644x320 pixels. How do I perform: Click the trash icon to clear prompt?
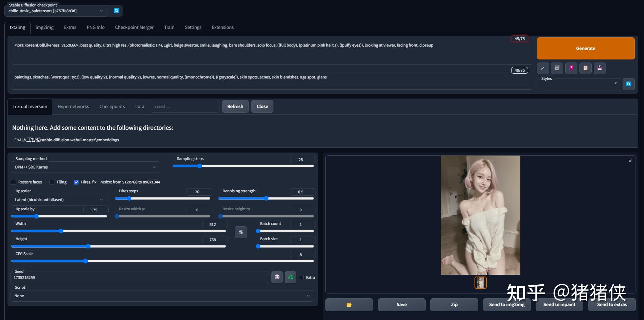(557, 68)
